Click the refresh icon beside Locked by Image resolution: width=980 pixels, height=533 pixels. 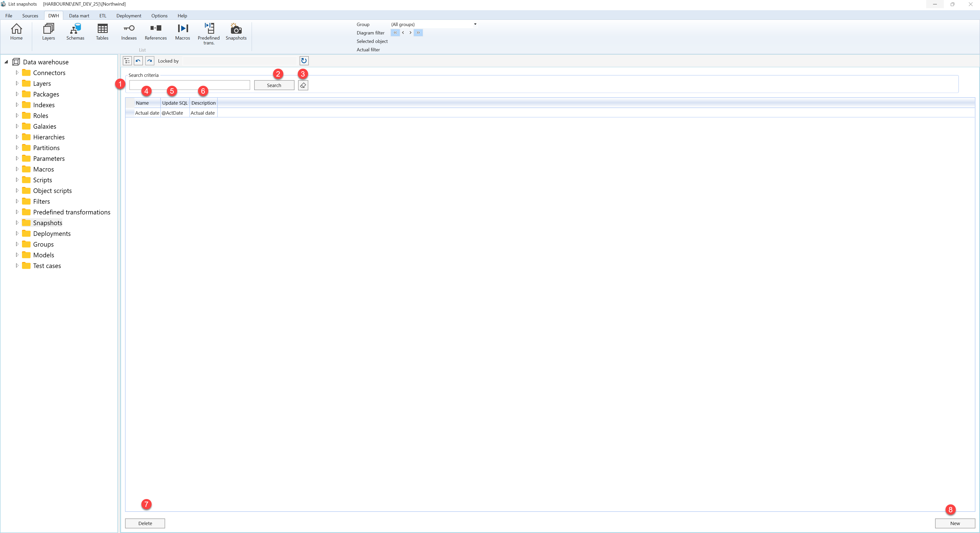click(304, 61)
